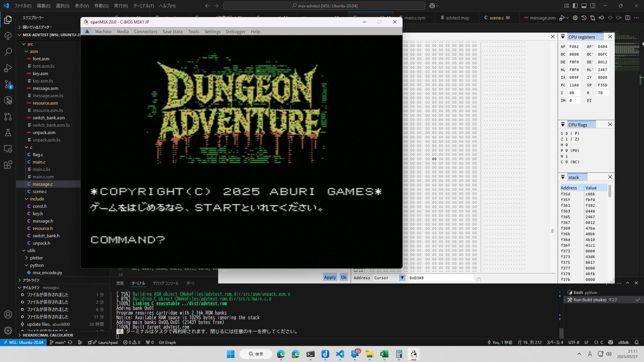Open the Machine menu in openMSX
Image resolution: width=644 pixels, height=362 pixels.
(103, 32)
